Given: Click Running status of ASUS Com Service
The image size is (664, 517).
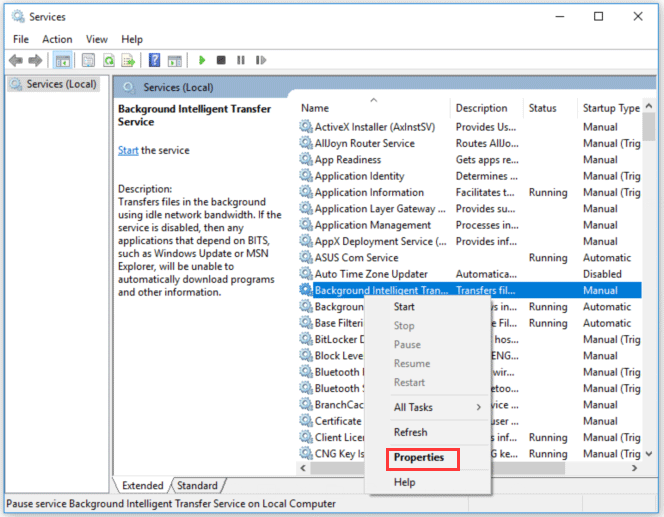Looking at the screenshot, I should pyautogui.click(x=548, y=257).
